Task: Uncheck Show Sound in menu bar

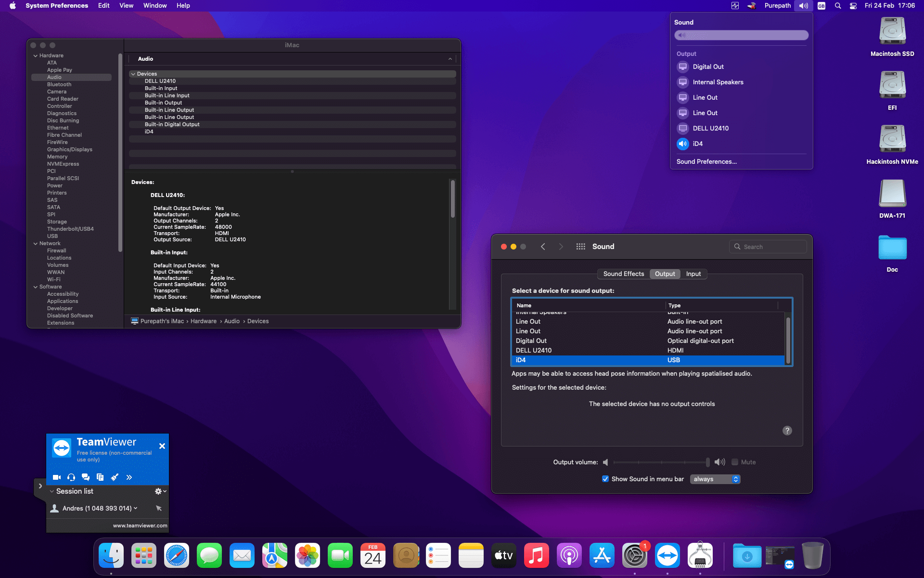Action: pyautogui.click(x=605, y=479)
